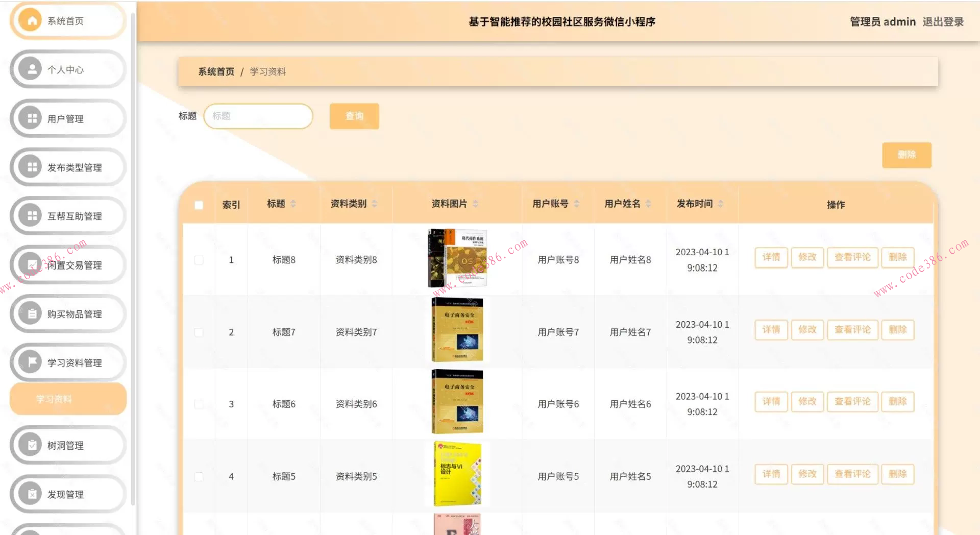Sort table by 标题 column arrows
Viewport: 980px width, 535px height.
[293, 203]
